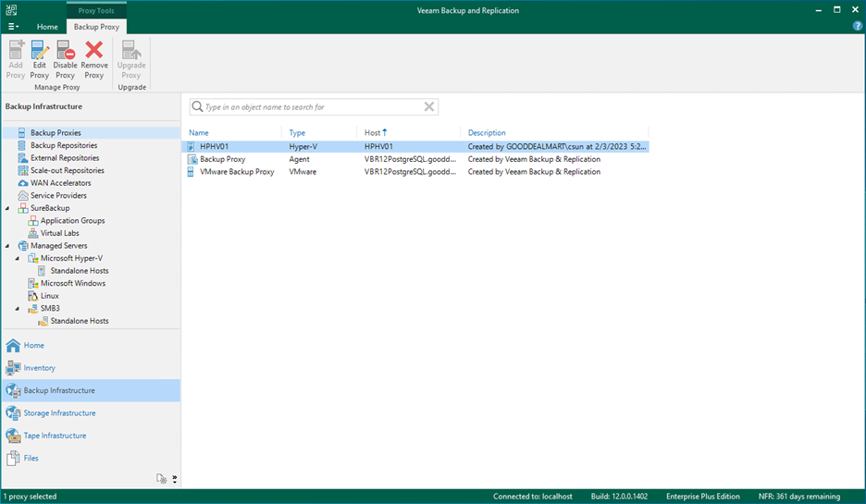This screenshot has width=866, height=504.
Task: Select Microsoft Windows tree node
Action: 73,283
